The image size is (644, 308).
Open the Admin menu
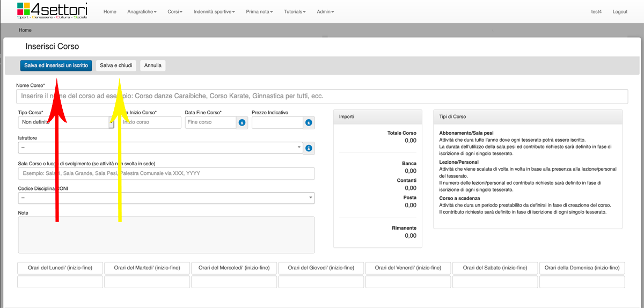coord(325,12)
